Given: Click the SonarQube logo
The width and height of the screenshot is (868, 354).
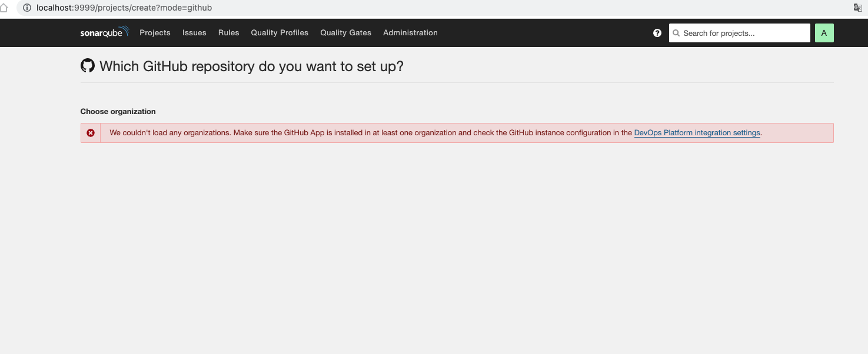Looking at the screenshot, I should [x=104, y=32].
